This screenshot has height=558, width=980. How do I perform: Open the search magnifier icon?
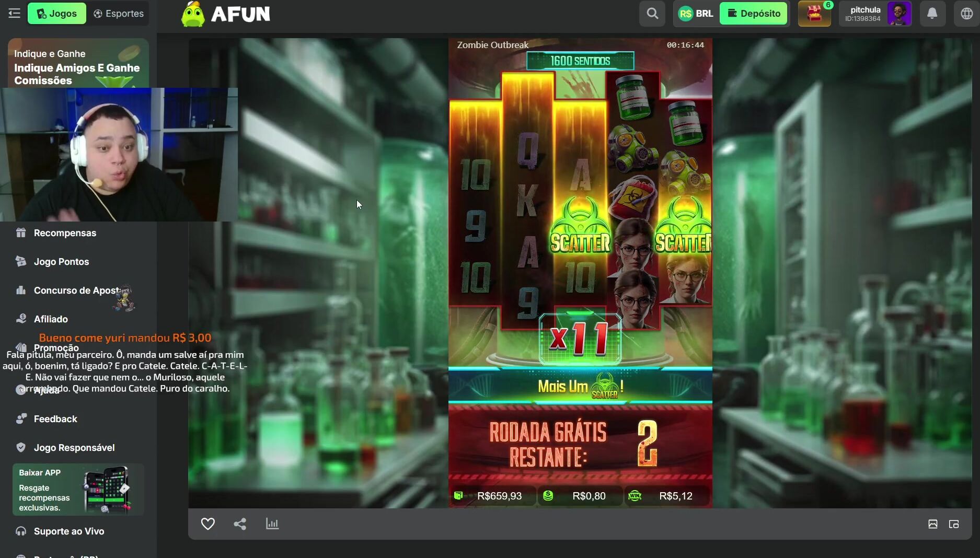tap(652, 14)
